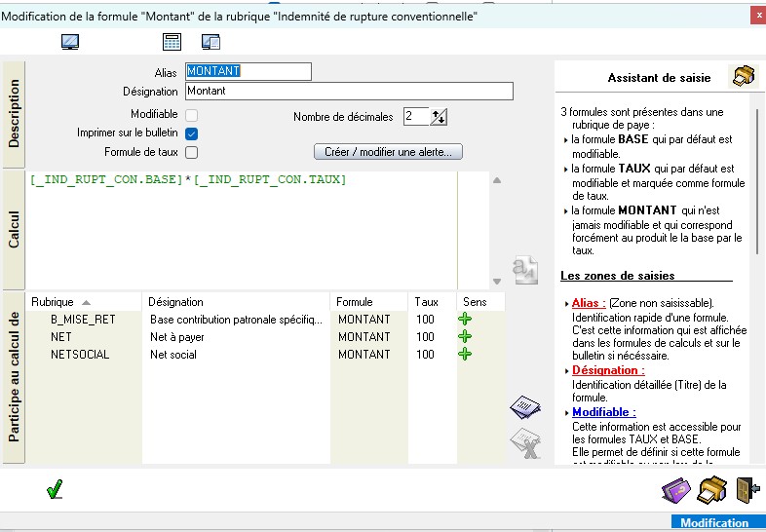Select the NETSOCIAL row in the table

coord(80,355)
